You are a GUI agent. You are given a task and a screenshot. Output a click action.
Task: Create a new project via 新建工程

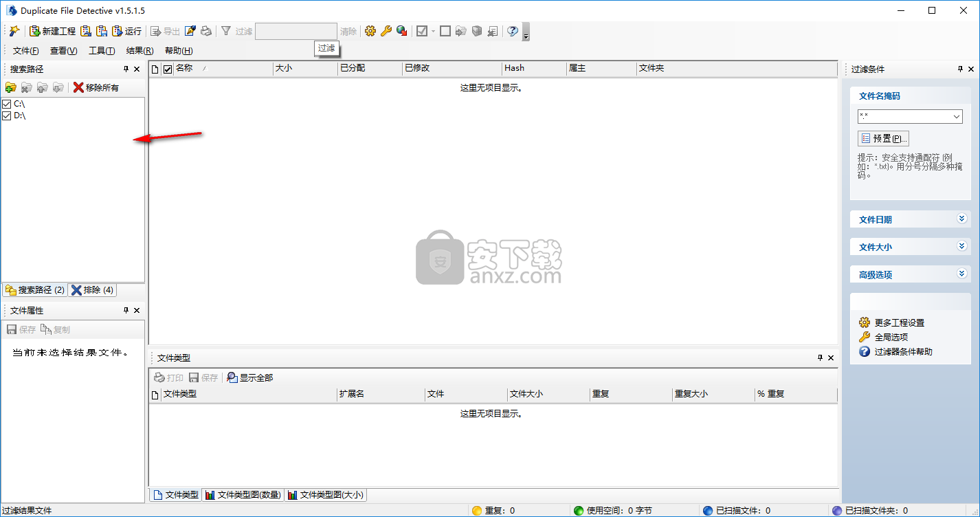click(52, 31)
